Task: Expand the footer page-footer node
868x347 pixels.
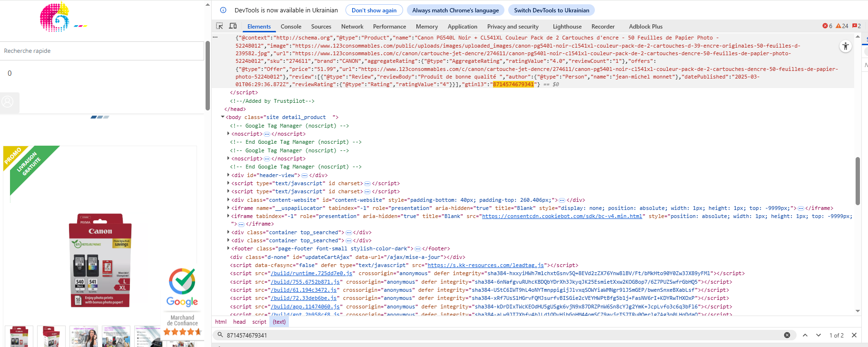Action: [x=228, y=248]
